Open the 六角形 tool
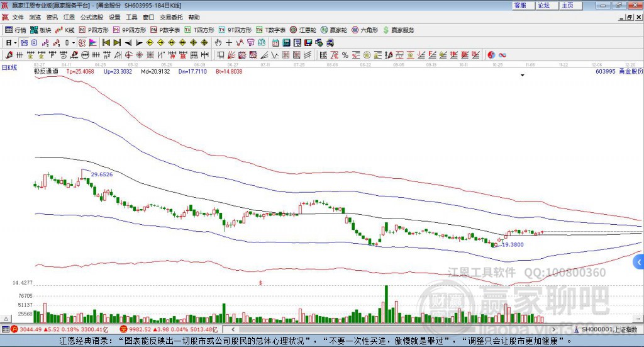This screenshot has width=644, height=347. coord(365,30)
